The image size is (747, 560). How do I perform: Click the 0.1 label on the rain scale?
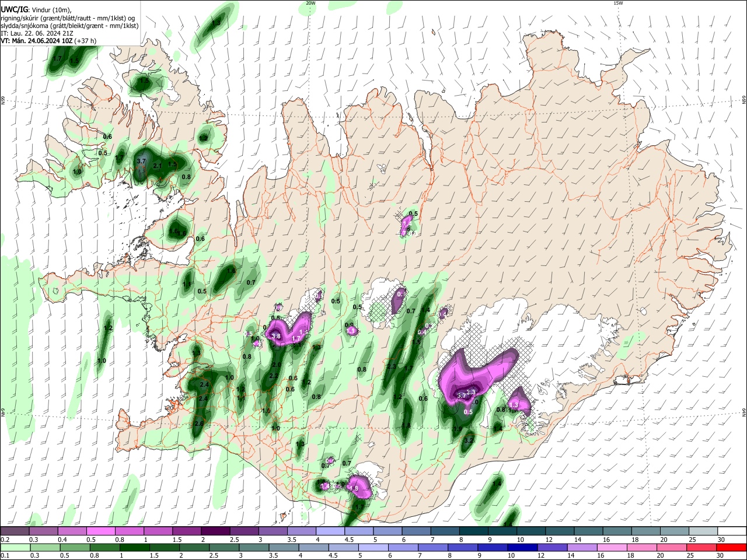tap(5, 556)
